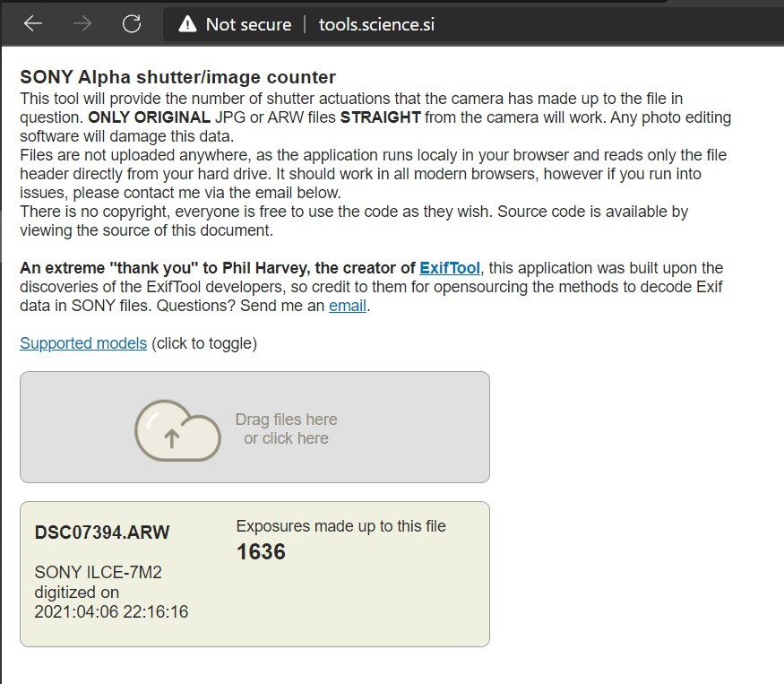Click the or click here text
The width and height of the screenshot is (784, 684).
pyautogui.click(x=286, y=438)
